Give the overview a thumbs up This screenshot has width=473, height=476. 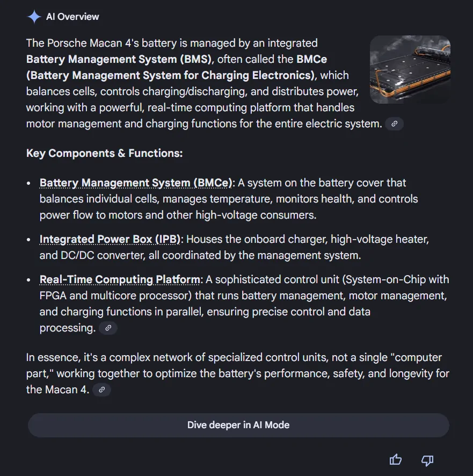(396, 459)
